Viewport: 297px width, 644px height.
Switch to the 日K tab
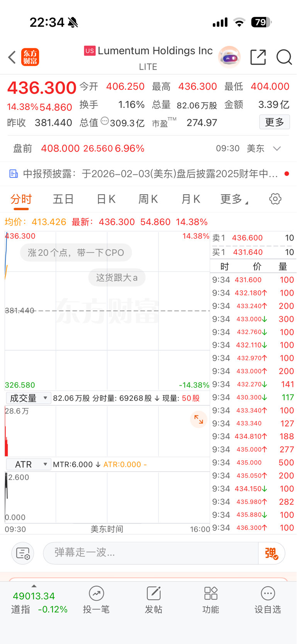click(106, 199)
